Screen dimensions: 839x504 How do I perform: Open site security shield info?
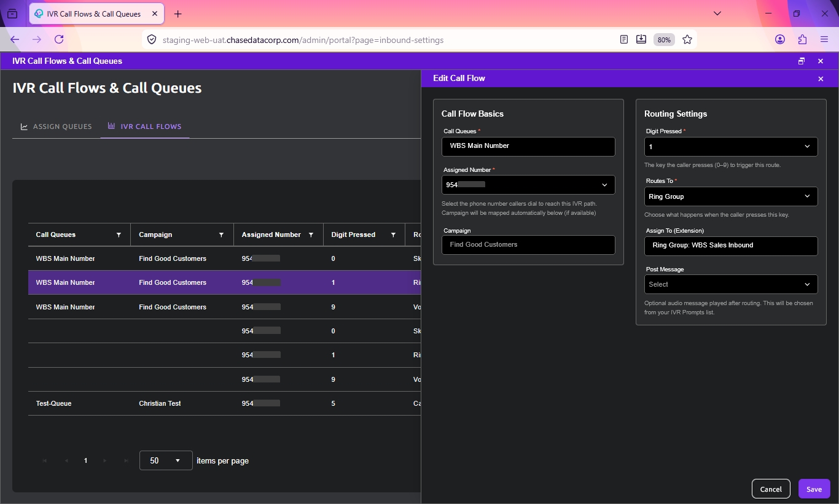(x=151, y=40)
